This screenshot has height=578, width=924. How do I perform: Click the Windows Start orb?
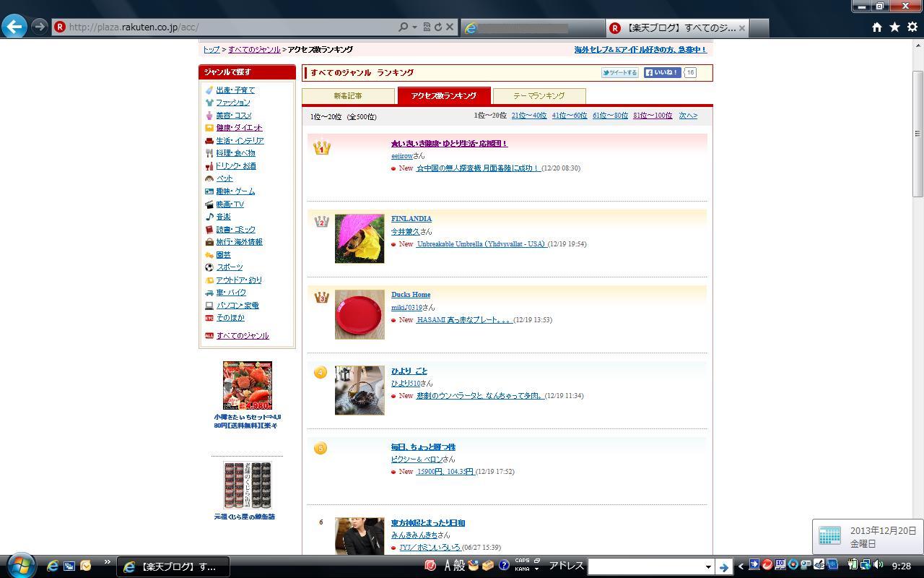[x=20, y=566]
